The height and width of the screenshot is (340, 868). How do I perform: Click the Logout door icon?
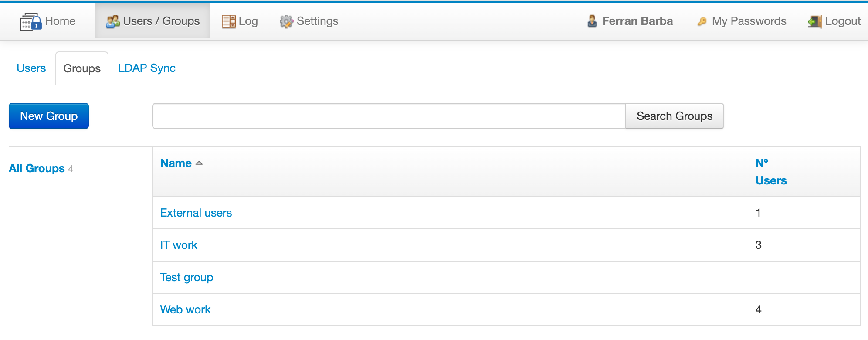tap(815, 21)
